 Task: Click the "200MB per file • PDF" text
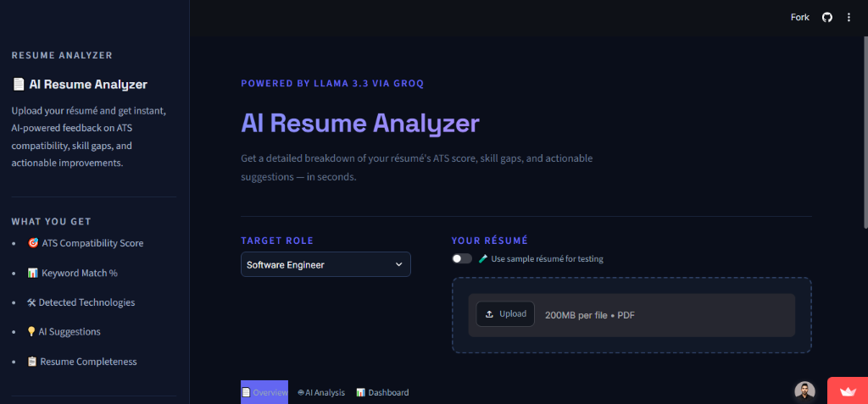pyautogui.click(x=590, y=315)
